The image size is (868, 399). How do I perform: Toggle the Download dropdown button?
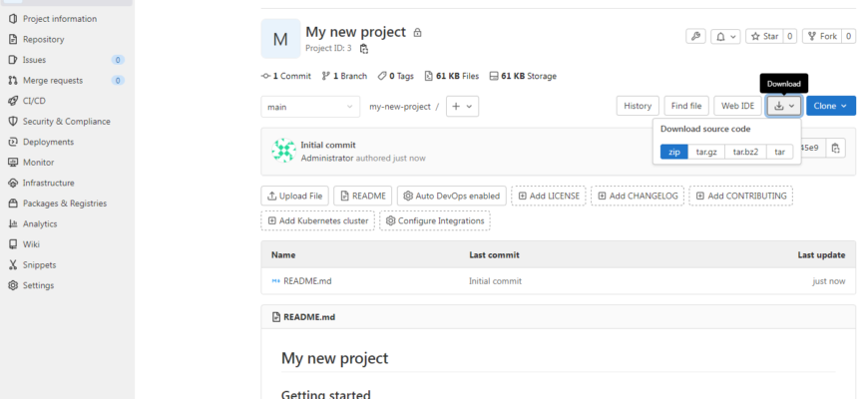coord(784,106)
